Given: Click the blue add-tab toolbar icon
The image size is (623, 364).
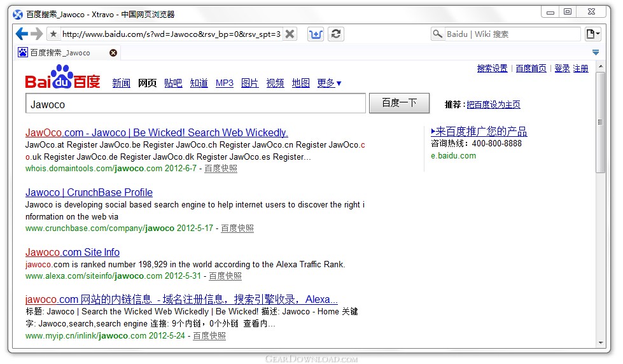Looking at the screenshot, I should tap(316, 34).
